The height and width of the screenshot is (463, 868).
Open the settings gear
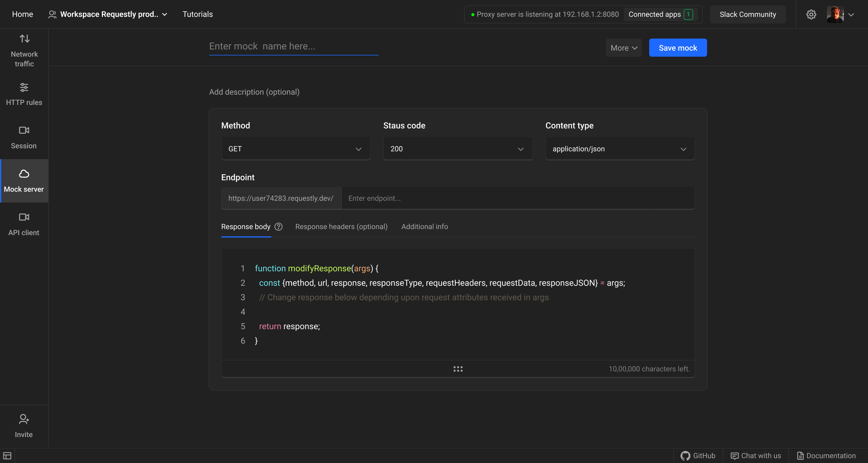point(811,14)
